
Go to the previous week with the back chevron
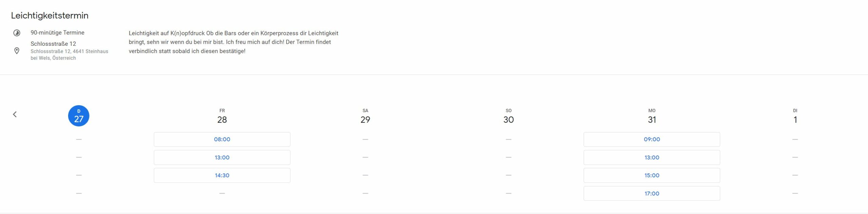(15, 114)
